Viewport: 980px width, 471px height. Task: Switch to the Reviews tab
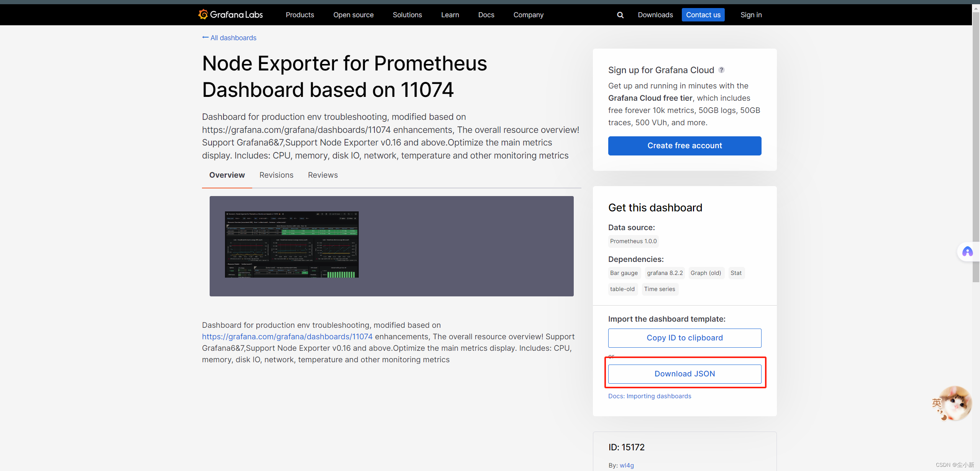[323, 175]
